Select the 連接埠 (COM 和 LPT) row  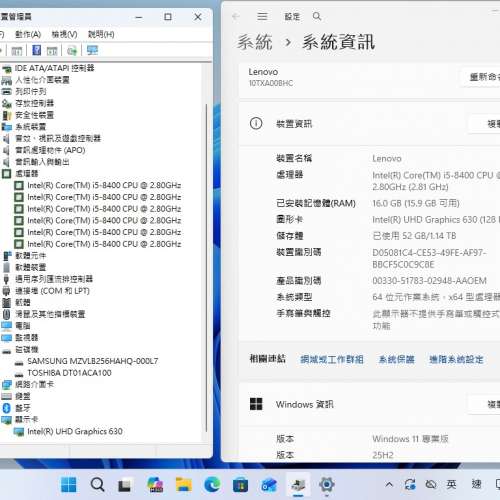point(52,291)
